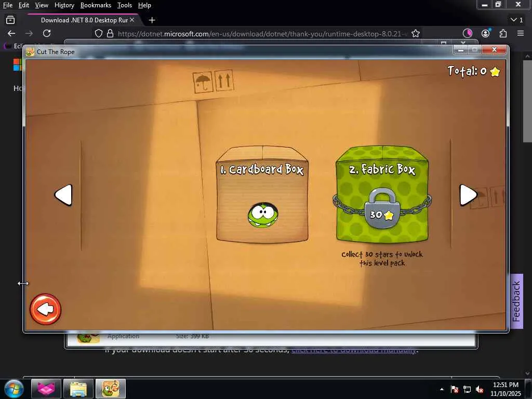Select the locked Fabric Box pack
Image resolution: width=532 pixels, height=399 pixels.
click(x=382, y=194)
